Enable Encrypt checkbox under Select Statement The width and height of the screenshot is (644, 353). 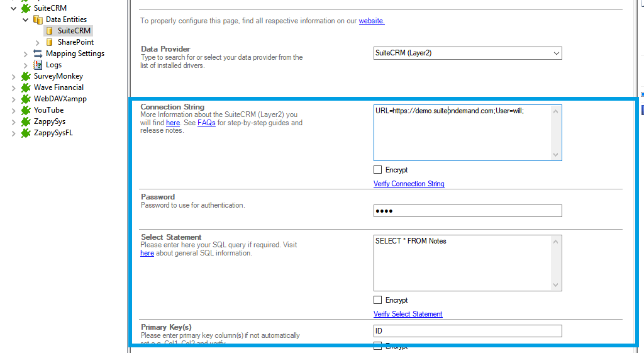(x=377, y=300)
